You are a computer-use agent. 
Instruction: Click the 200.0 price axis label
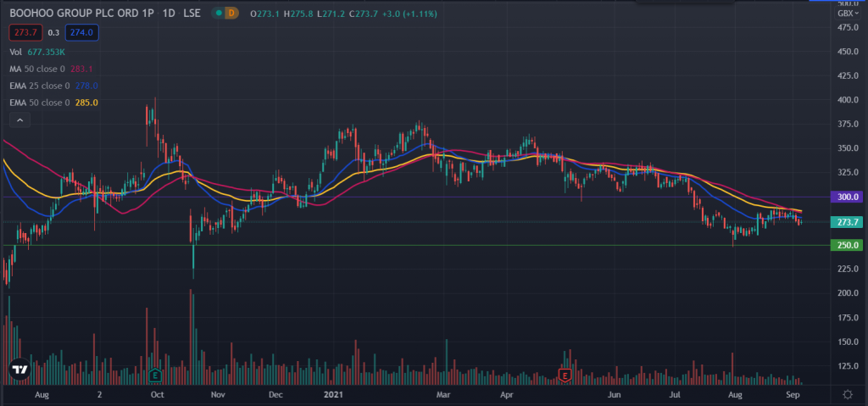(848, 293)
